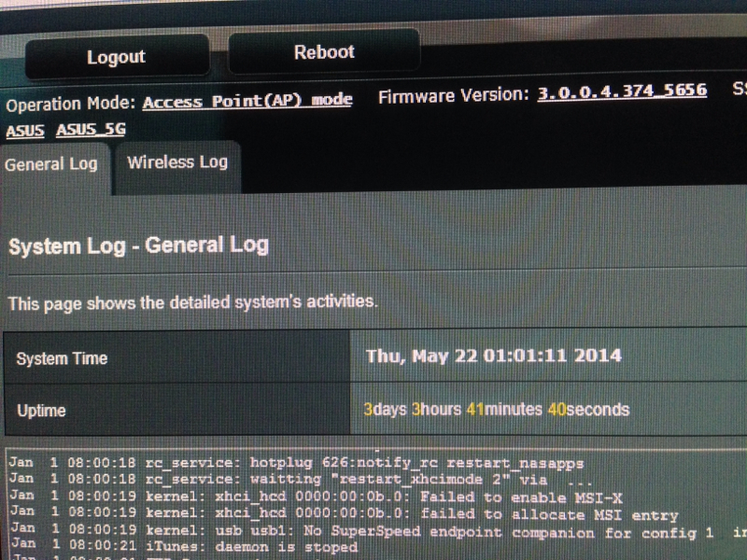Click the Failed to enable MSI-X log line
The height and width of the screenshot is (560, 747).
pyautogui.click(x=317, y=497)
